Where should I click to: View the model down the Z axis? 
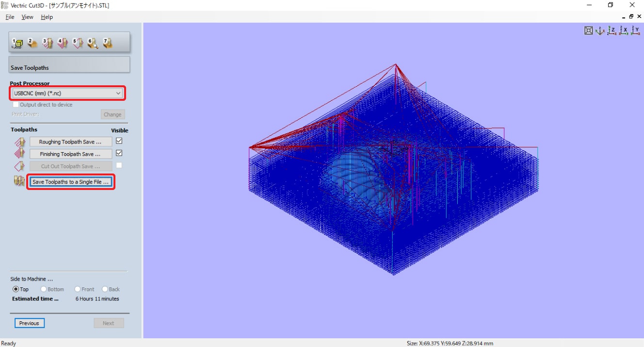coord(612,31)
